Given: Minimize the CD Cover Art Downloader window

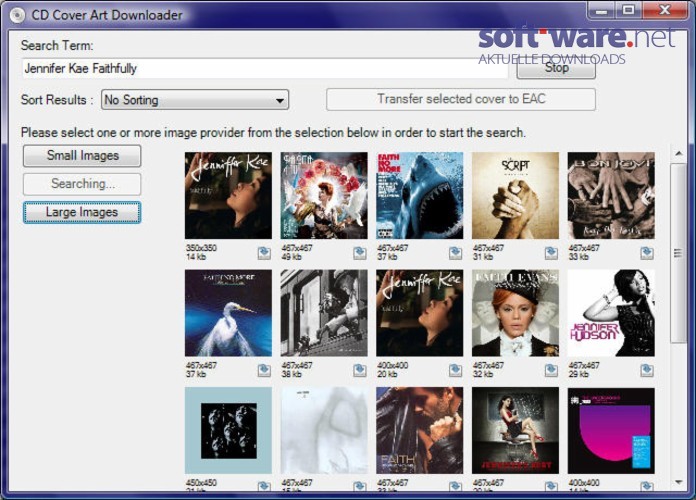Looking at the screenshot, I should tap(601, 10).
